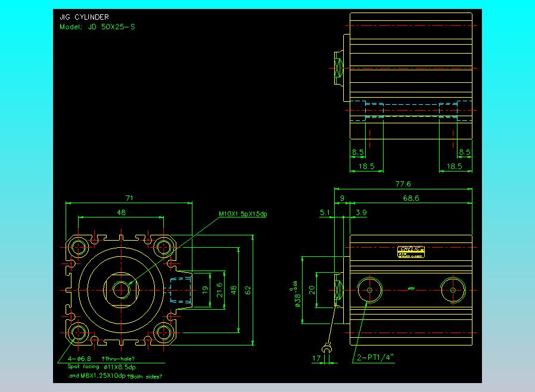Select the 68.6 body length dimension
535x392 pixels.
point(411,198)
